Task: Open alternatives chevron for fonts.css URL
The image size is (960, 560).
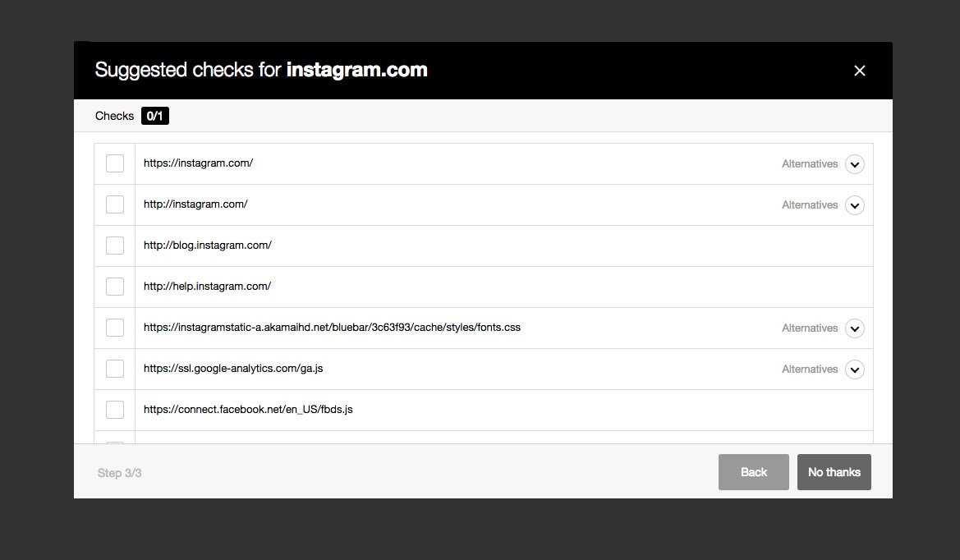Action: 854,328
